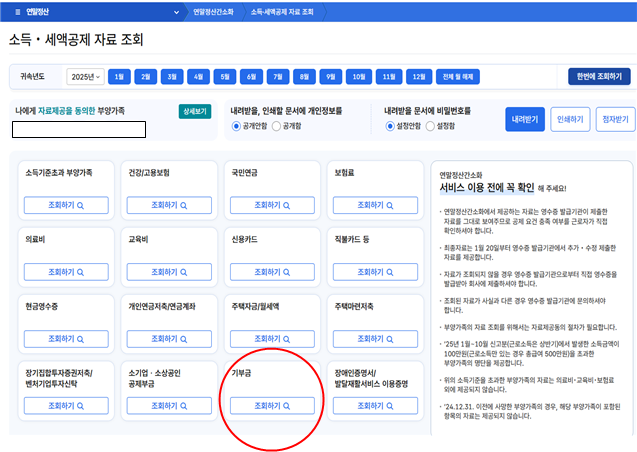This screenshot has width=637, height=452.
Task: Click the magnifier in 신용카드 조회하기
Action: coord(286,273)
